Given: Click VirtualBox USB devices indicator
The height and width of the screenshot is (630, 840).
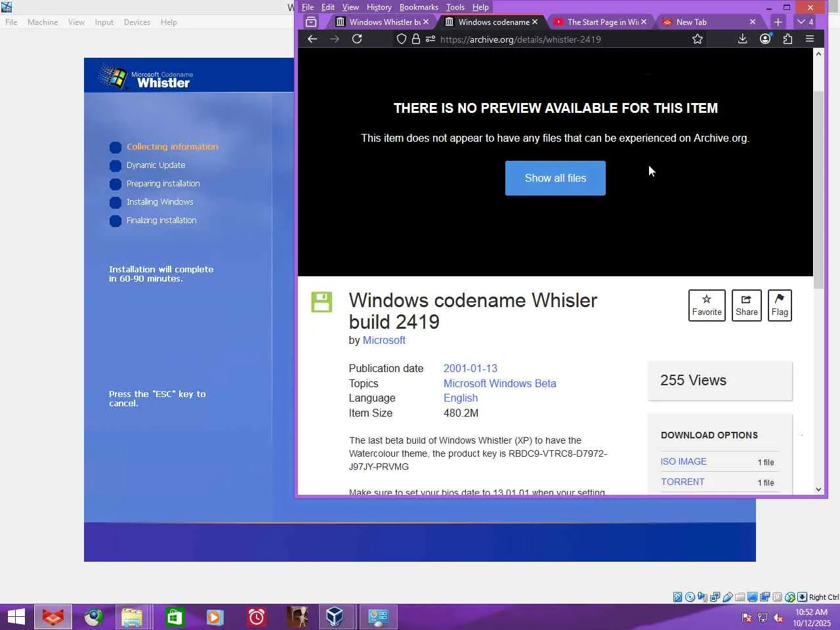Looking at the screenshot, I should (x=728, y=597).
